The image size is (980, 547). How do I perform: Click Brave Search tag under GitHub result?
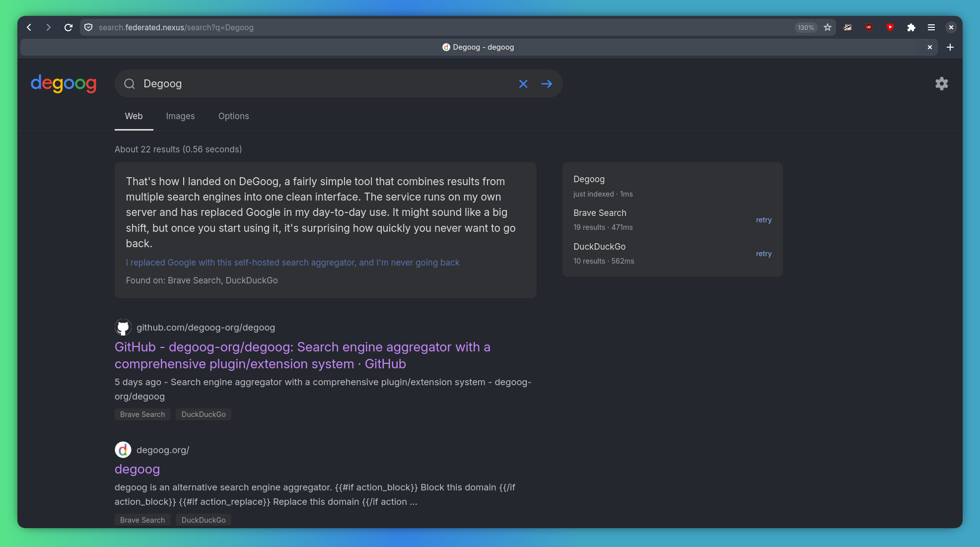pos(142,414)
